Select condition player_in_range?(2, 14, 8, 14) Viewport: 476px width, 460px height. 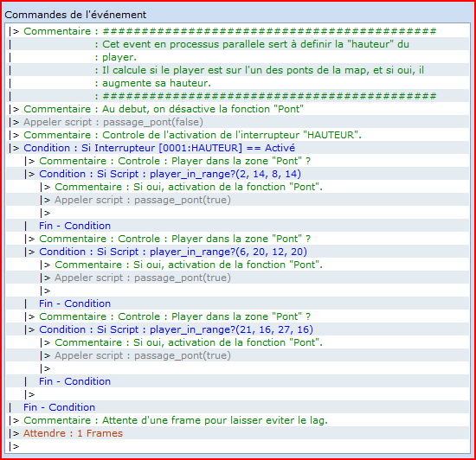coord(237,174)
